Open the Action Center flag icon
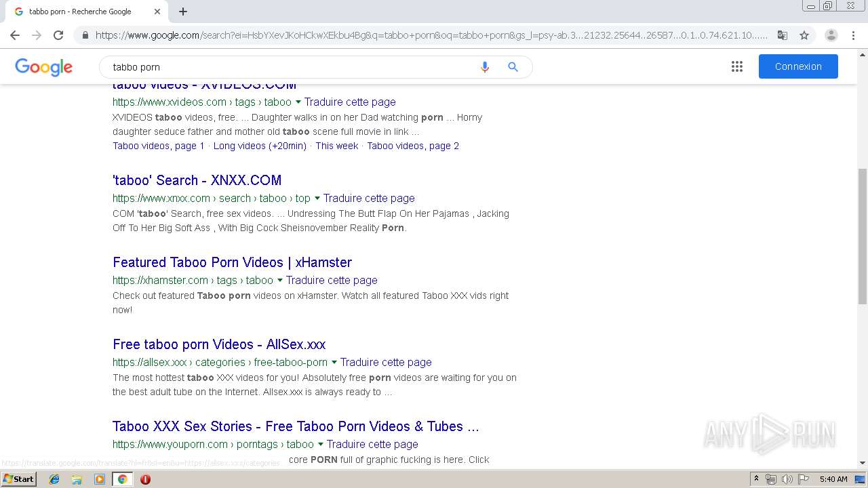The width and height of the screenshot is (868, 488). (802, 479)
